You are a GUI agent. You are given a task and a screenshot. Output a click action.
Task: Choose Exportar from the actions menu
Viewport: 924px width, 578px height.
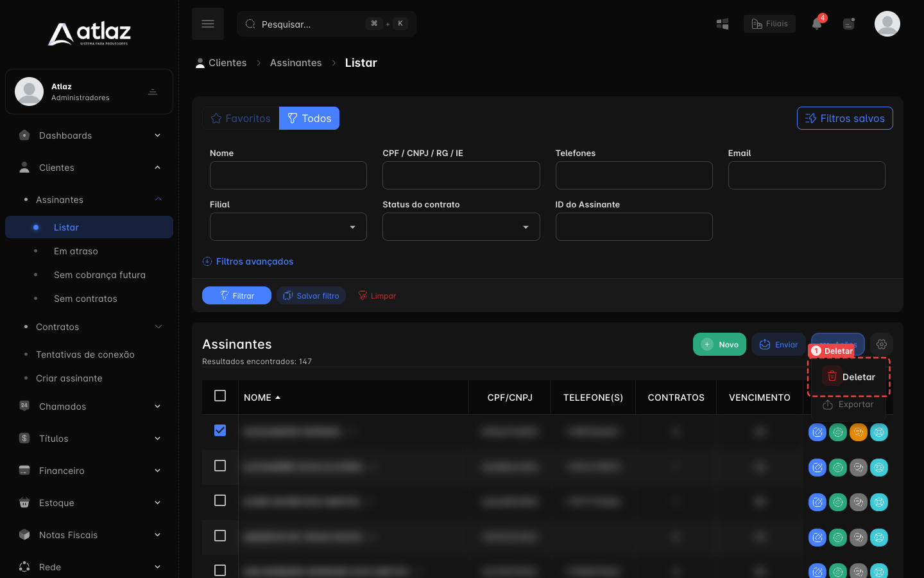click(849, 405)
